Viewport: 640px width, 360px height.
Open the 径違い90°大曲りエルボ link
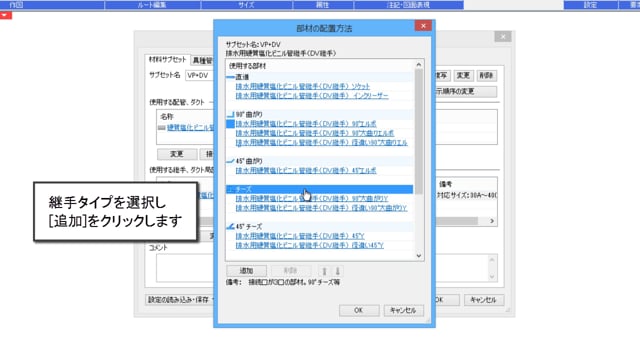321,142
